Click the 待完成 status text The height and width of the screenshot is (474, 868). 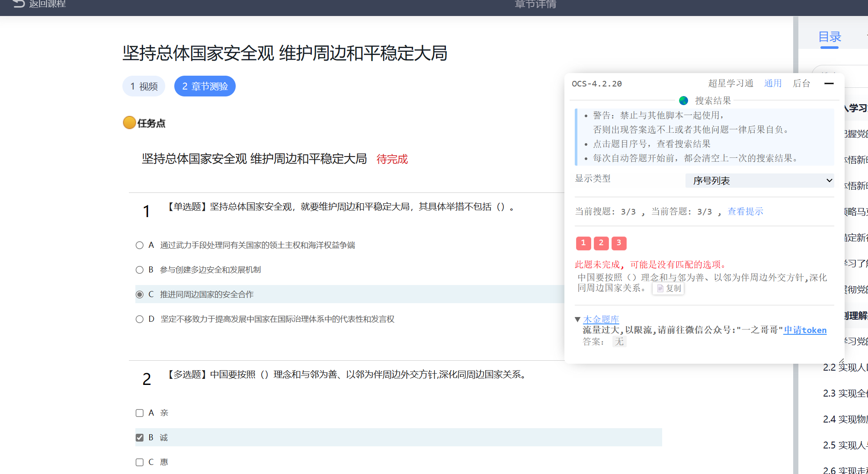pos(392,159)
